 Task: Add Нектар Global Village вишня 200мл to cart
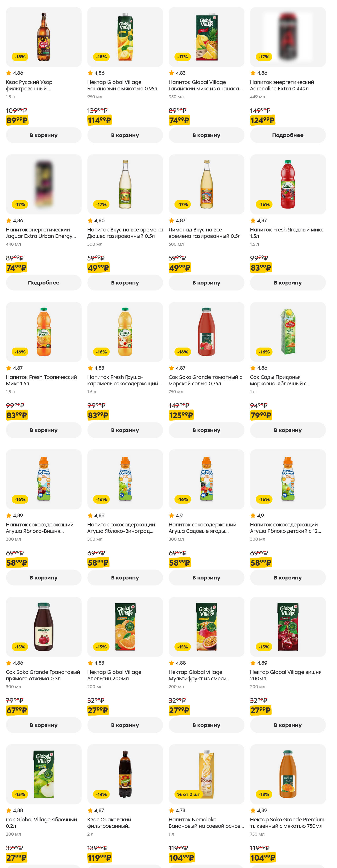287,725
